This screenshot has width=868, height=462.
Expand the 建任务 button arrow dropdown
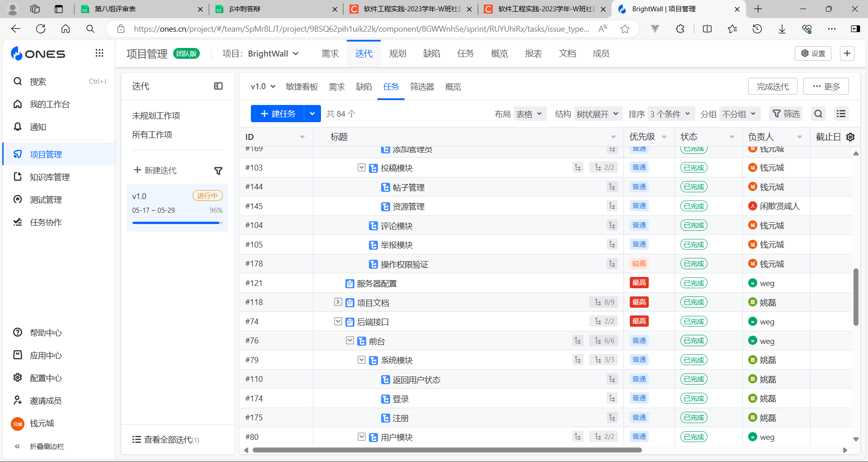point(312,114)
